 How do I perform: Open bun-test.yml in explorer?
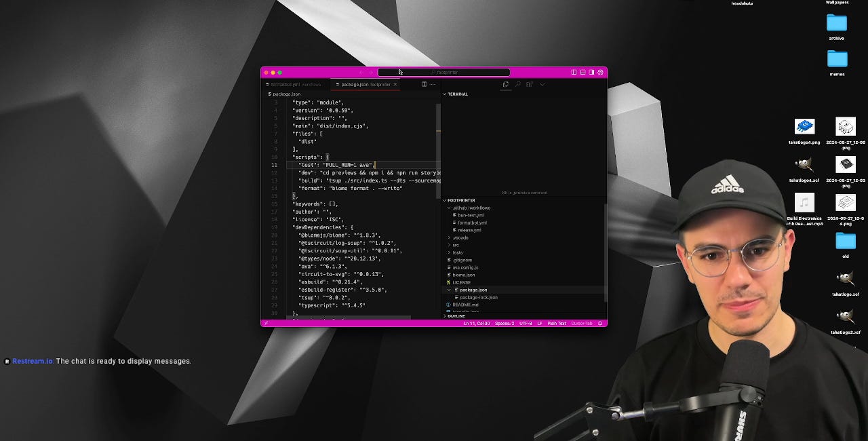[x=470, y=215]
